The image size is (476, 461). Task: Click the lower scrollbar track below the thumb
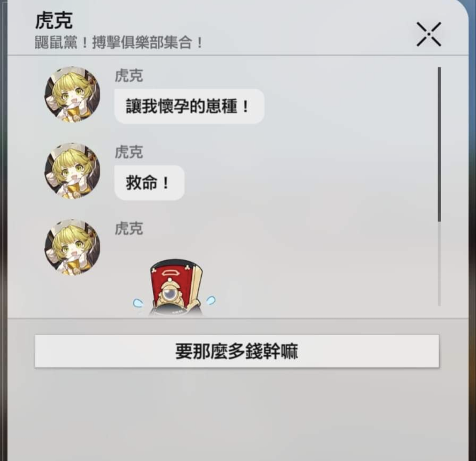click(x=439, y=263)
